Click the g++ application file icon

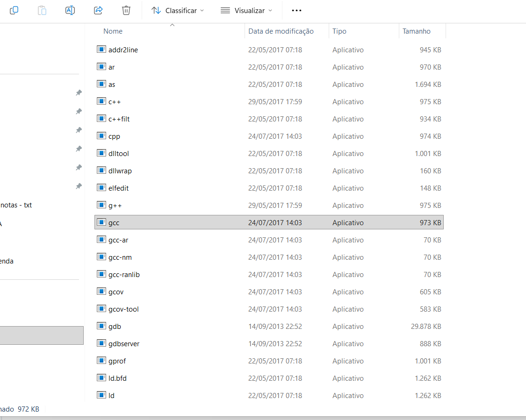click(x=101, y=205)
